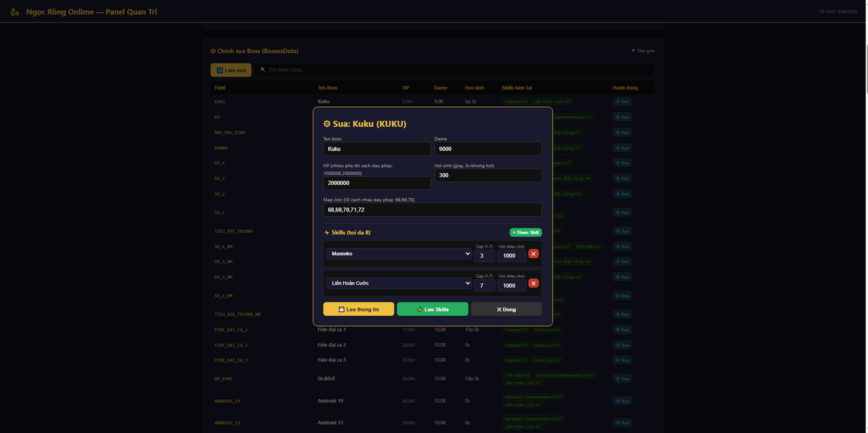Delete the Liên Hoàn Cước skill row
Image resolution: width=868 pixels, height=433 pixels.
(x=534, y=283)
